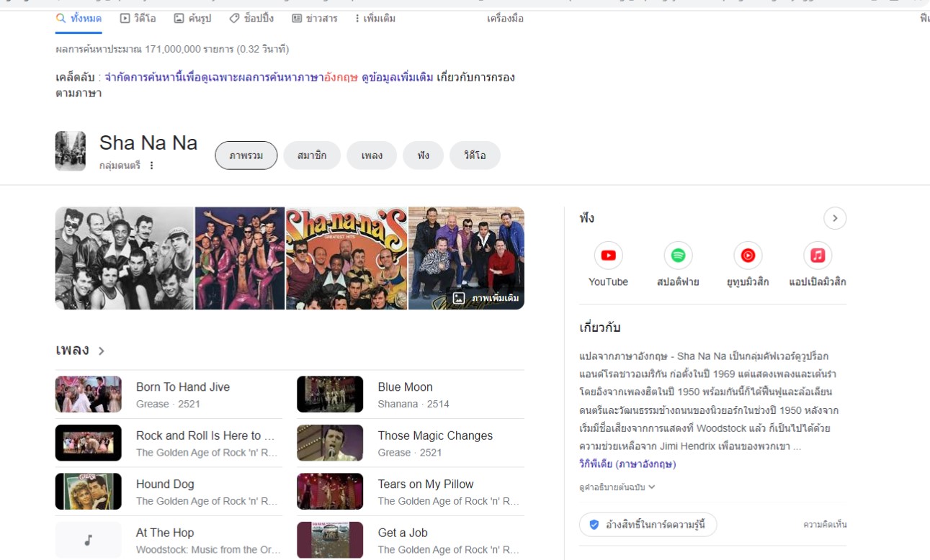The width and height of the screenshot is (930, 560).
Task: Click the Born To Hand Jive thumbnail
Action: (x=89, y=394)
